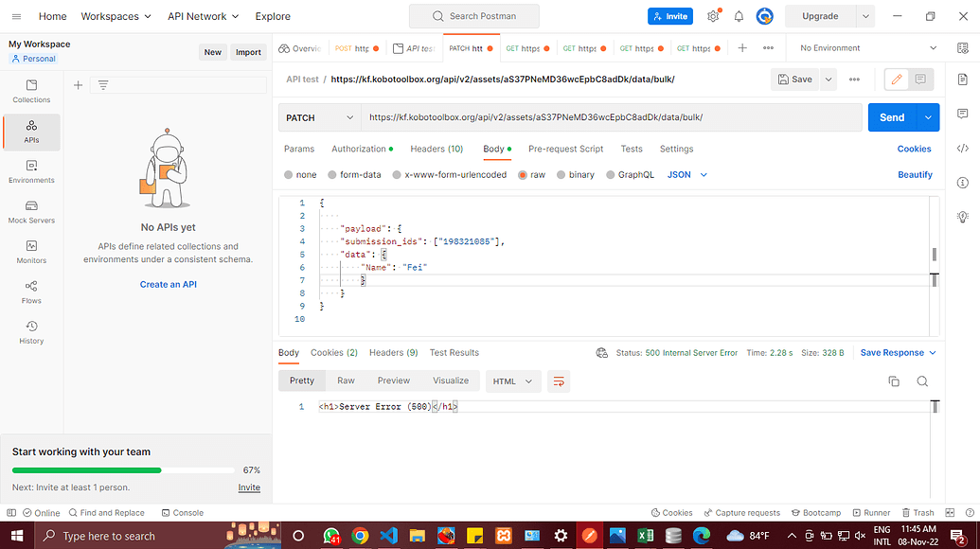Switch to the Pre-request Script tab
Image resolution: width=980 pixels, height=549 pixels.
click(x=565, y=149)
